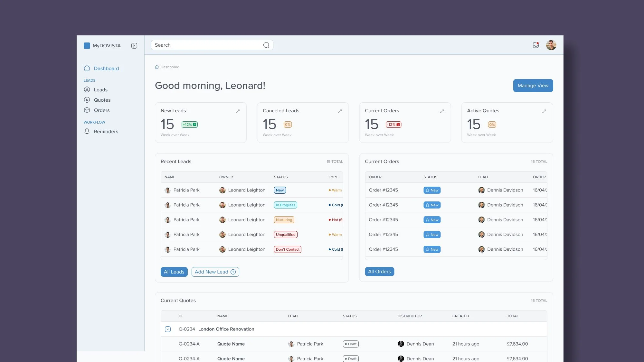The width and height of the screenshot is (644, 362).
Task: Navigate to Orders in the sidebar
Action: 102,110
